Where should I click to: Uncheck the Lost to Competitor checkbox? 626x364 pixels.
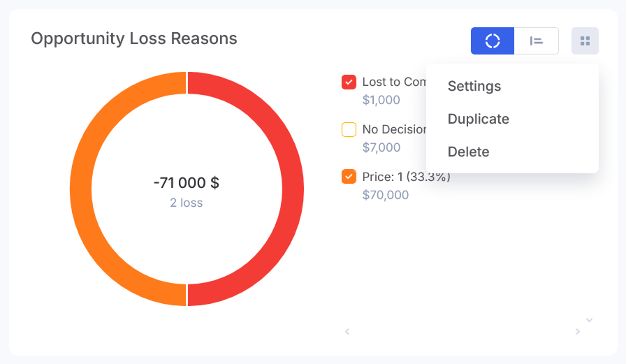349,82
